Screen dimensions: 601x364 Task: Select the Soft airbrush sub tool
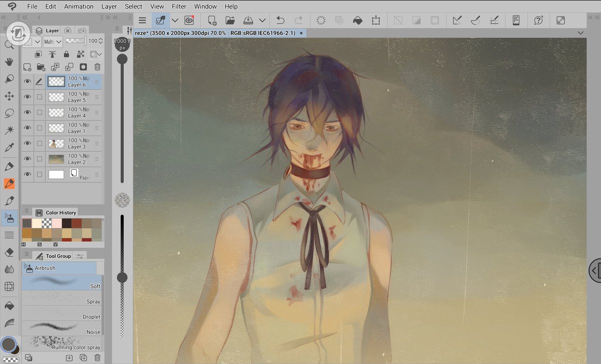61,283
